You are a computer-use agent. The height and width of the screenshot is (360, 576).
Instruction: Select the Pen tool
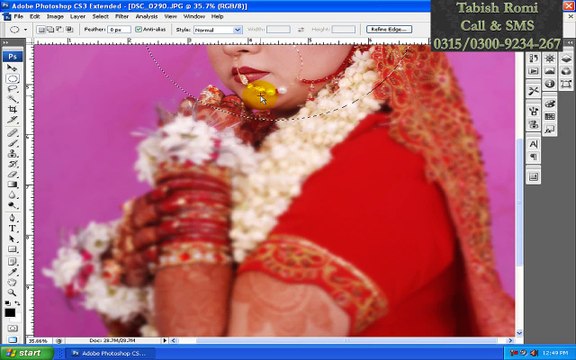click(12, 218)
